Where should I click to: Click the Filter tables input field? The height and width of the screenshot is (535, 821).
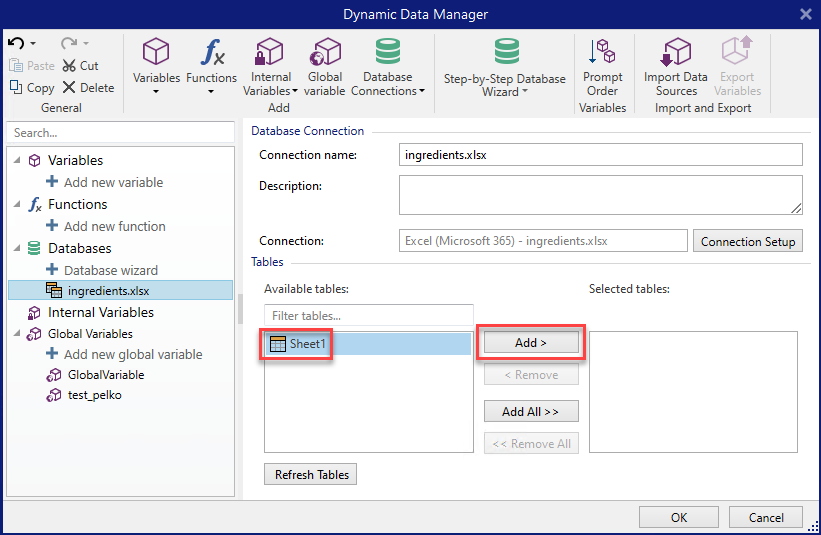367,316
